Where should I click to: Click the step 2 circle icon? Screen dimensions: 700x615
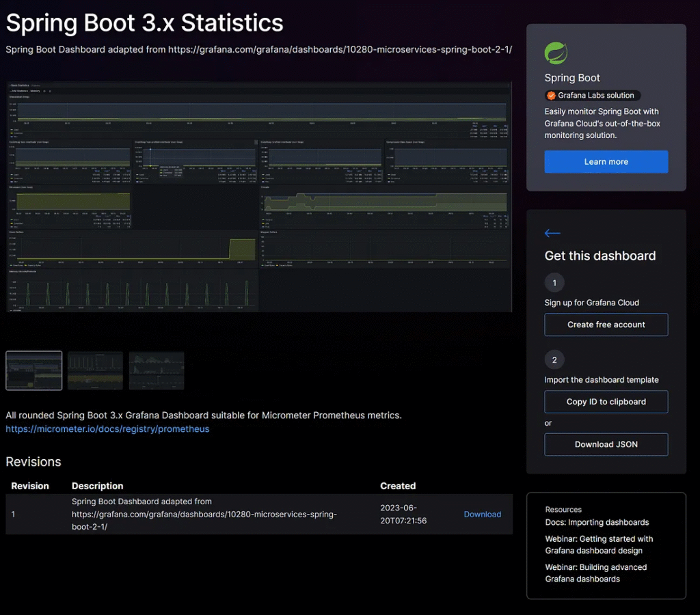coord(554,360)
